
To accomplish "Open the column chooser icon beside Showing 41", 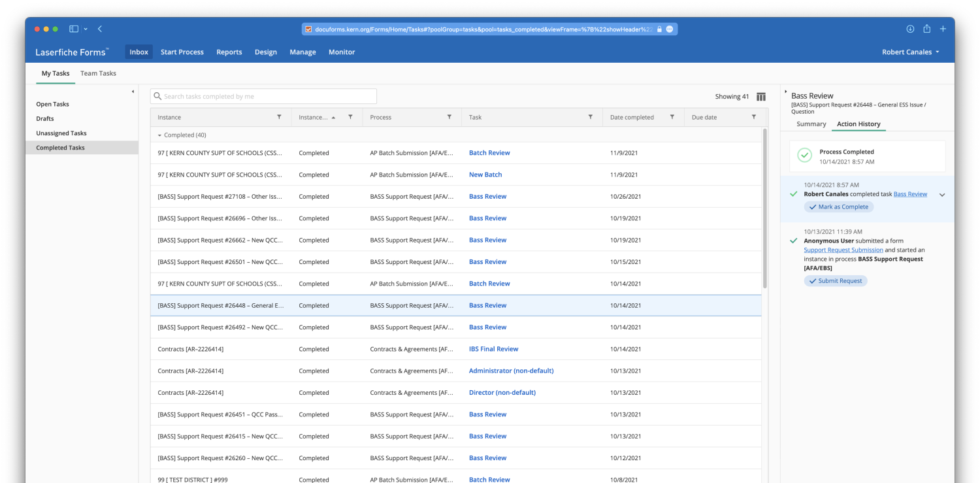I will coord(761,97).
